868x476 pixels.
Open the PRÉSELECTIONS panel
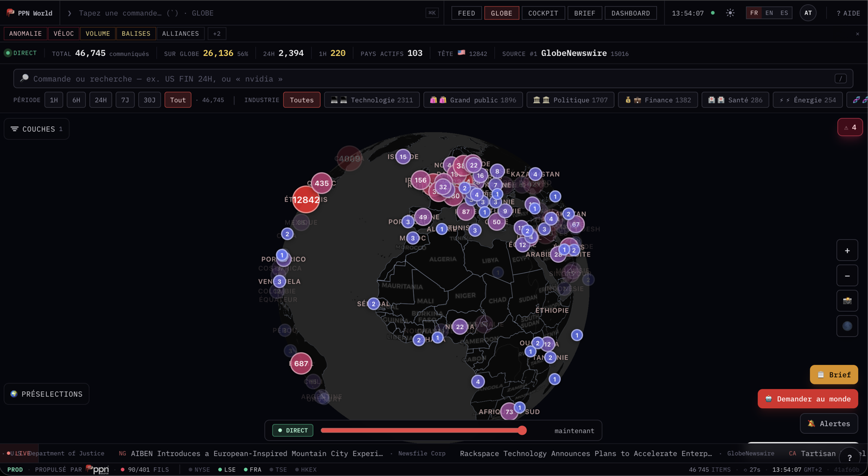tap(47, 394)
